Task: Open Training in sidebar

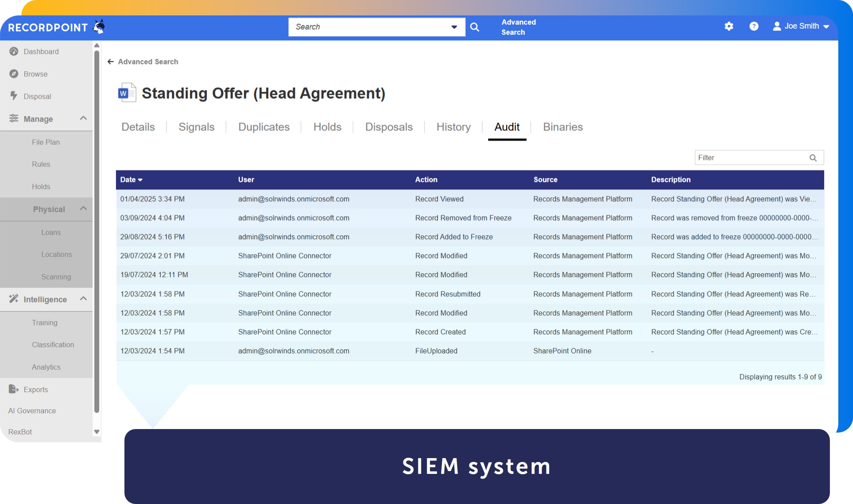Action: [45, 323]
